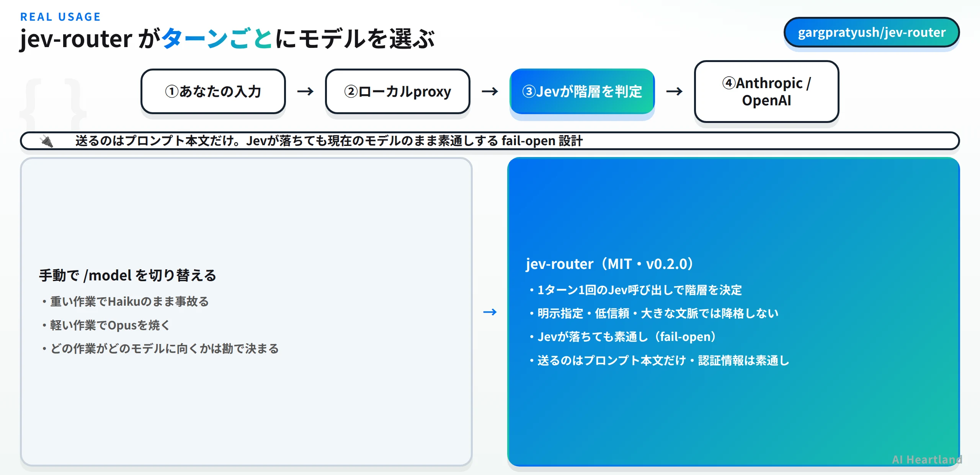Click the bullet どの作業がどのモデルに向くかは勘で決まる

pyautogui.click(x=160, y=349)
